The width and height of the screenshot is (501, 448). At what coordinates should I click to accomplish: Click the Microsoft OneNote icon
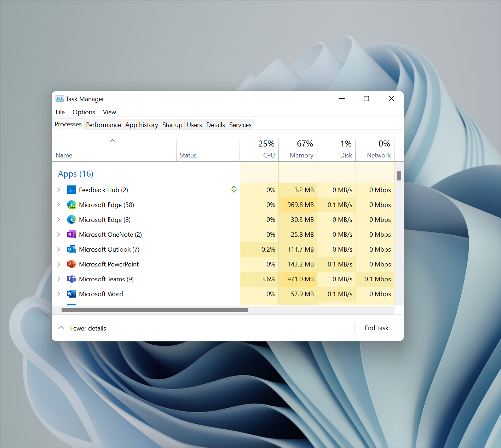71,235
